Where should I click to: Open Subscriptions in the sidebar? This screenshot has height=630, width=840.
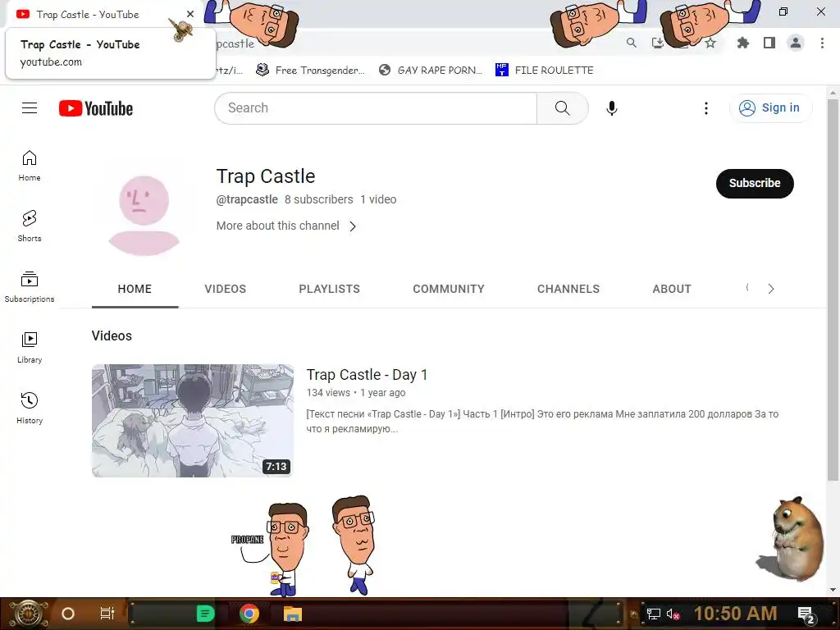[30, 287]
